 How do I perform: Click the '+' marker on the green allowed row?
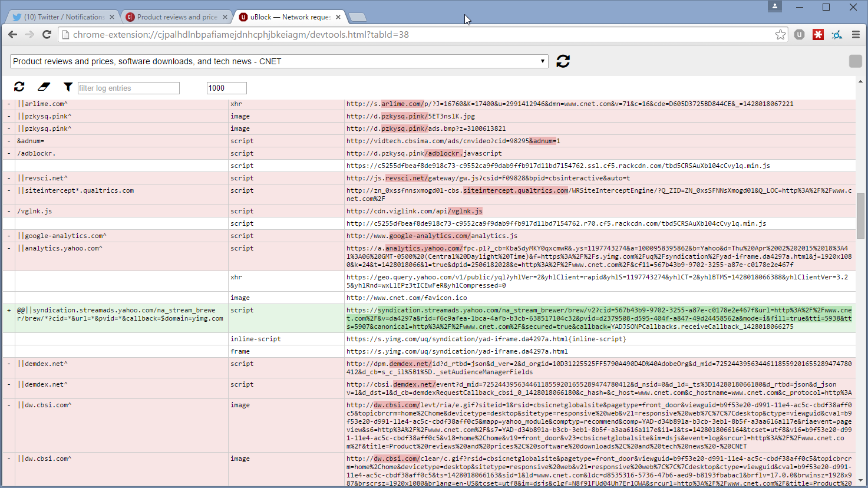tap(9, 310)
